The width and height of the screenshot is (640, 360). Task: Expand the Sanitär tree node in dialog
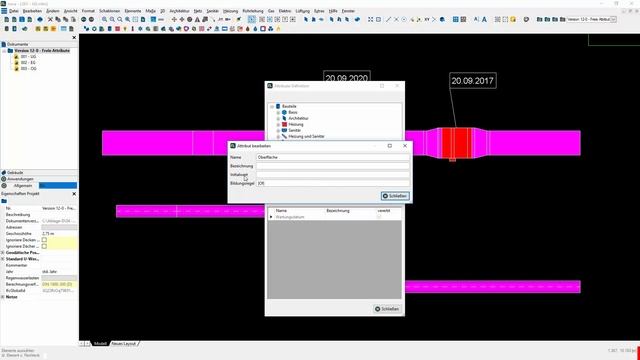click(278, 130)
